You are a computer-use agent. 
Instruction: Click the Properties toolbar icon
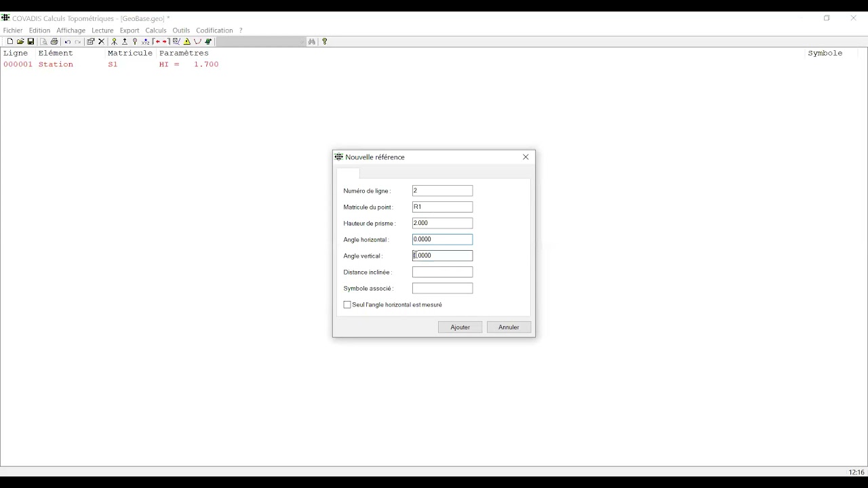point(90,41)
